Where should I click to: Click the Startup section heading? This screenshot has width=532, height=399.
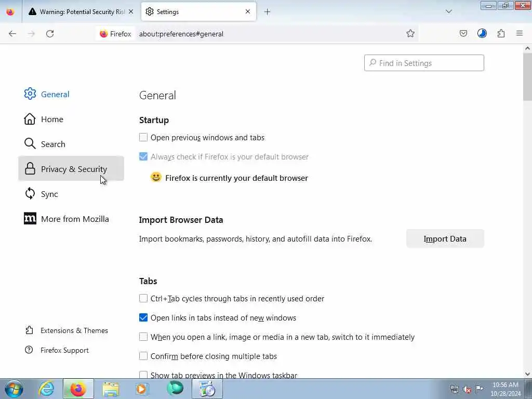click(154, 120)
